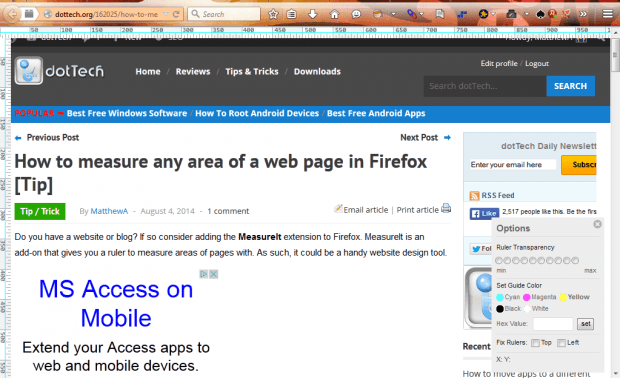Open the bookmarks list icon

[x=291, y=14]
